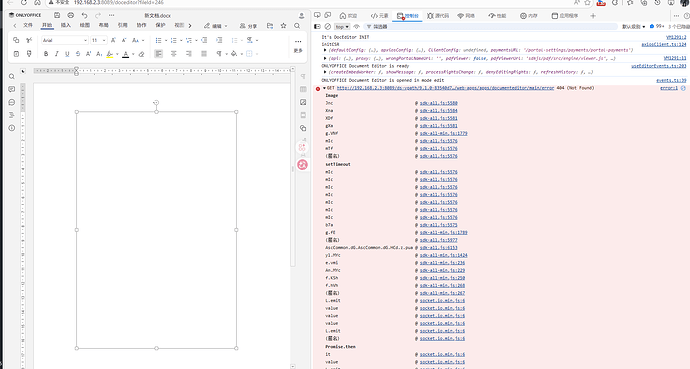Increment the font size
The width and height of the screenshot is (690, 369).
coord(113,40)
